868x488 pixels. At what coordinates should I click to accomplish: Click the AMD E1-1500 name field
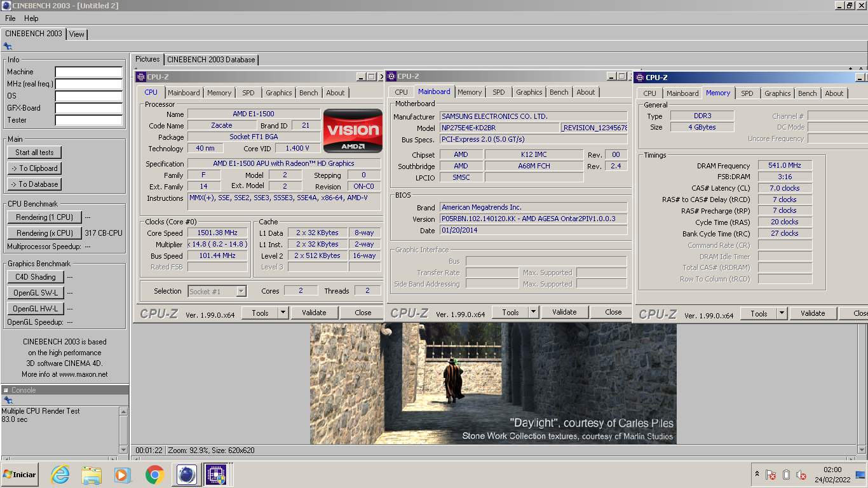pos(253,114)
